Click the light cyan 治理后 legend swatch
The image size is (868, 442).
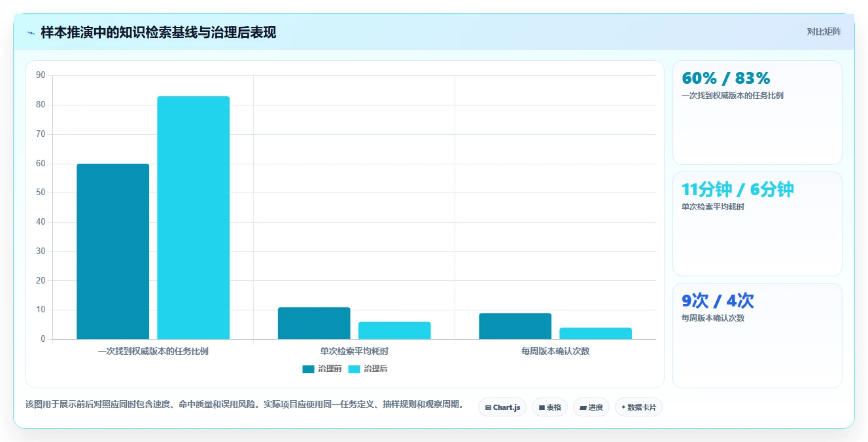point(354,369)
